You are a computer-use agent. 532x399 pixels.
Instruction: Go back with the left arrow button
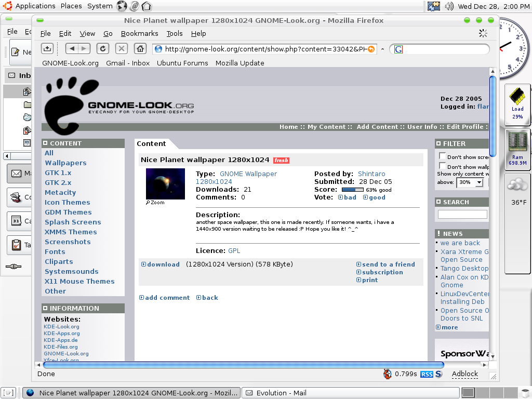72,49
